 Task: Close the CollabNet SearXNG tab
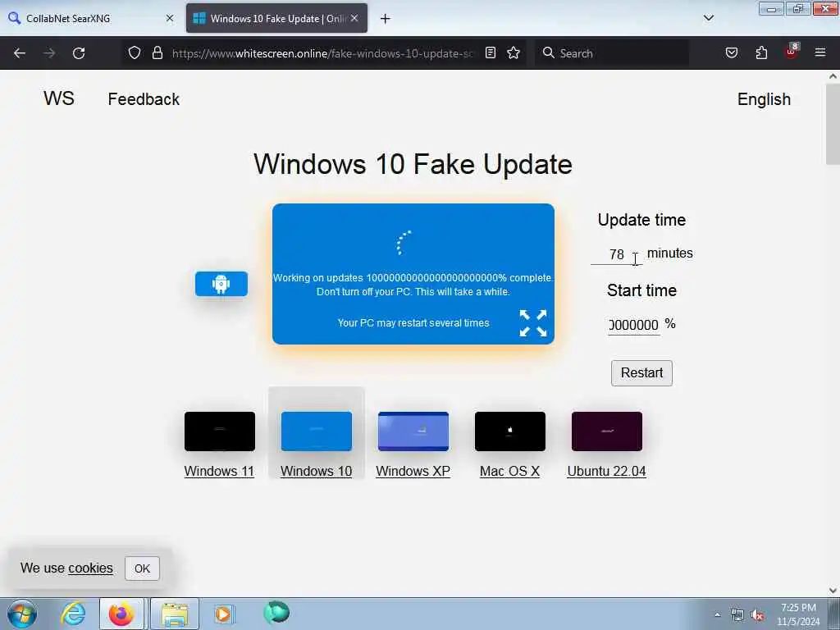tap(170, 18)
